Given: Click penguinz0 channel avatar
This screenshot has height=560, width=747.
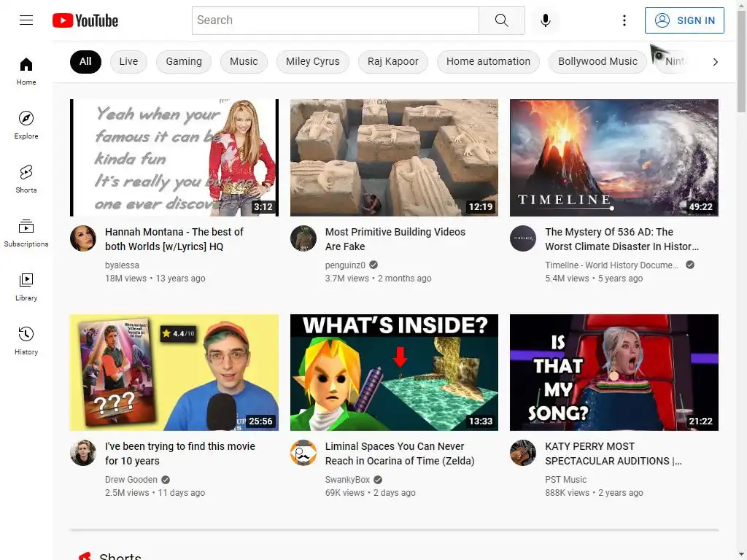Looking at the screenshot, I should point(303,238).
